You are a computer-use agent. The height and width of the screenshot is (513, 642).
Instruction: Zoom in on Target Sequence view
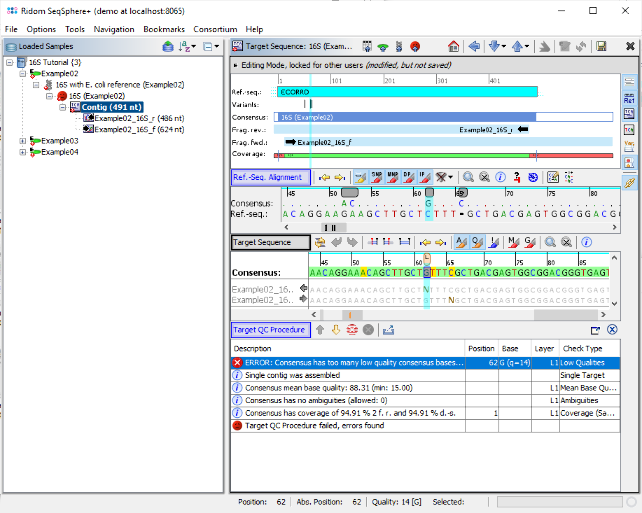click(550, 242)
